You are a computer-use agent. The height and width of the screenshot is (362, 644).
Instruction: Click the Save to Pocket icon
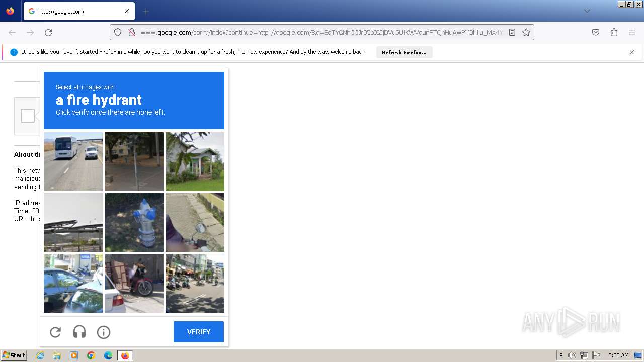pos(596,32)
